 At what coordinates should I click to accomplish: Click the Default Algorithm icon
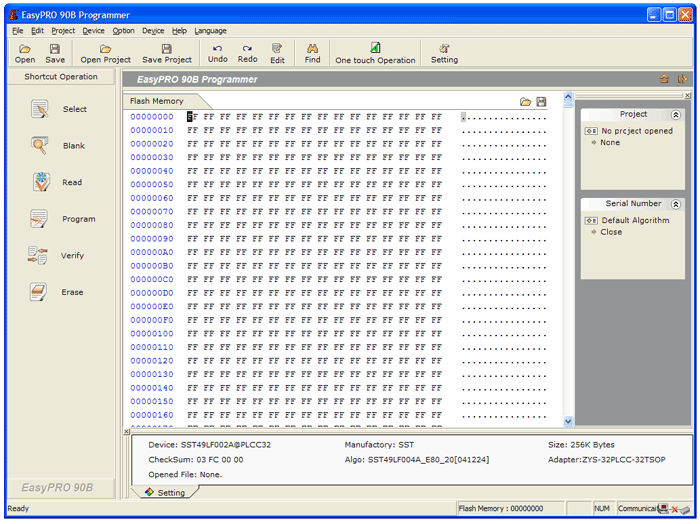(x=591, y=220)
